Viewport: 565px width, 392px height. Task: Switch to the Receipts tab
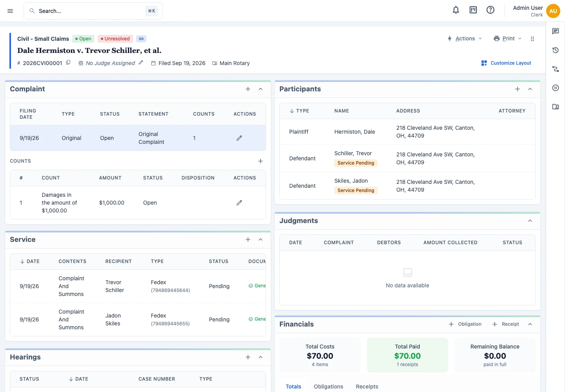[367, 387]
